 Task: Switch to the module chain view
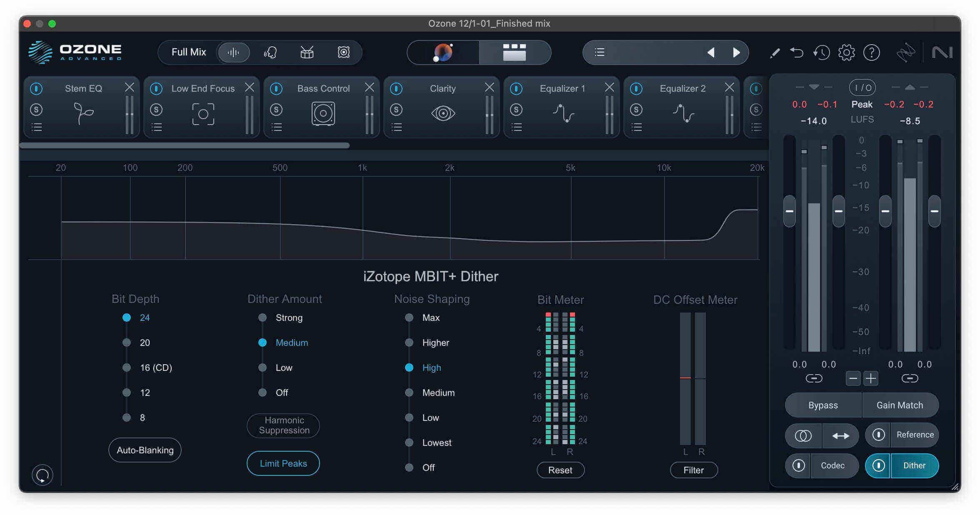coord(515,52)
